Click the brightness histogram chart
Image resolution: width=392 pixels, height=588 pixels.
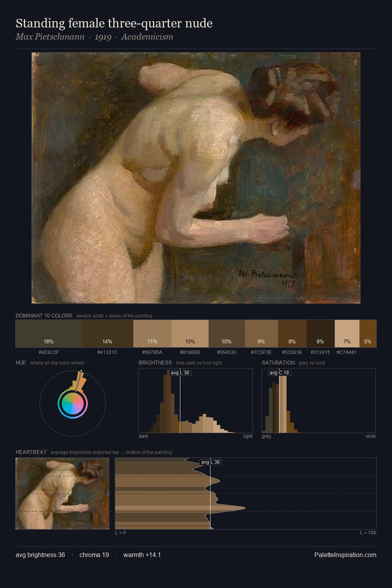tap(196, 401)
